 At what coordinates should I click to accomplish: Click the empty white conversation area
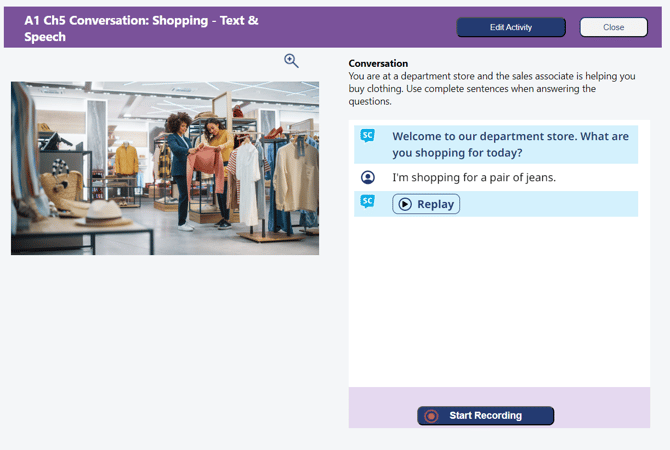[498, 300]
